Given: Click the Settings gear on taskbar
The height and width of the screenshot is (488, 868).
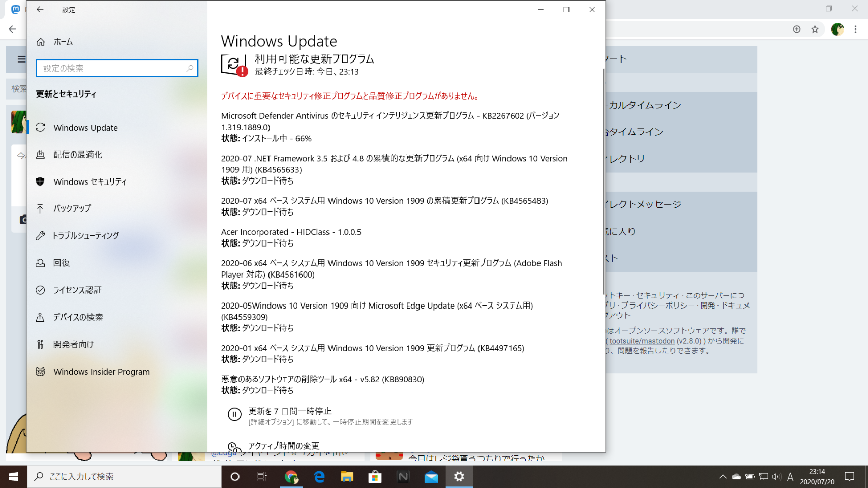Looking at the screenshot, I should coord(459,477).
